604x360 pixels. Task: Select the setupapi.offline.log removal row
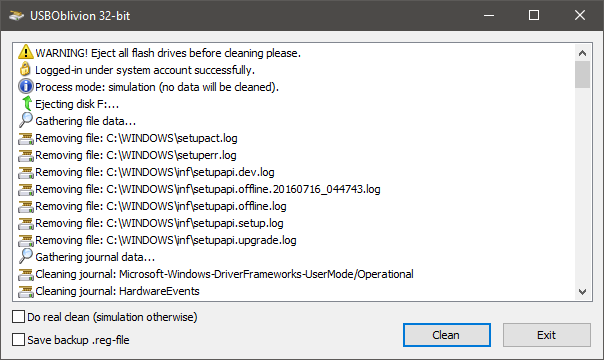(161, 206)
